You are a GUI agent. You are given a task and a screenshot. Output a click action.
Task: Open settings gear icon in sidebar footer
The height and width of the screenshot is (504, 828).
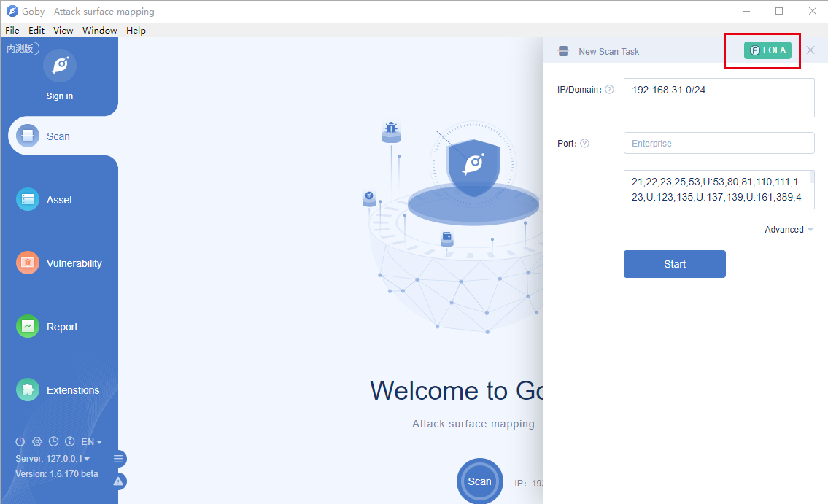pyautogui.click(x=37, y=441)
